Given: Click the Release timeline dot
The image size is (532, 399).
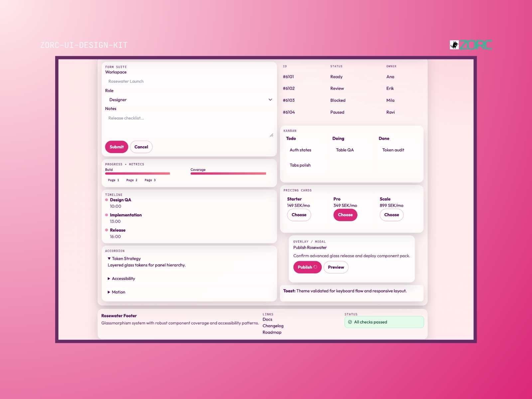Looking at the screenshot, I should (x=106, y=230).
